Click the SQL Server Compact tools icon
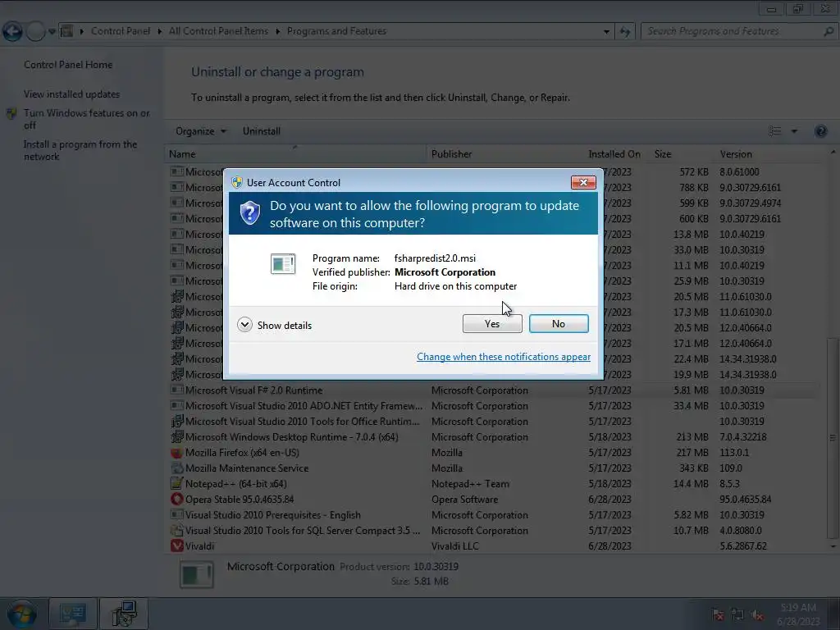This screenshot has width=840, height=630. click(176, 531)
